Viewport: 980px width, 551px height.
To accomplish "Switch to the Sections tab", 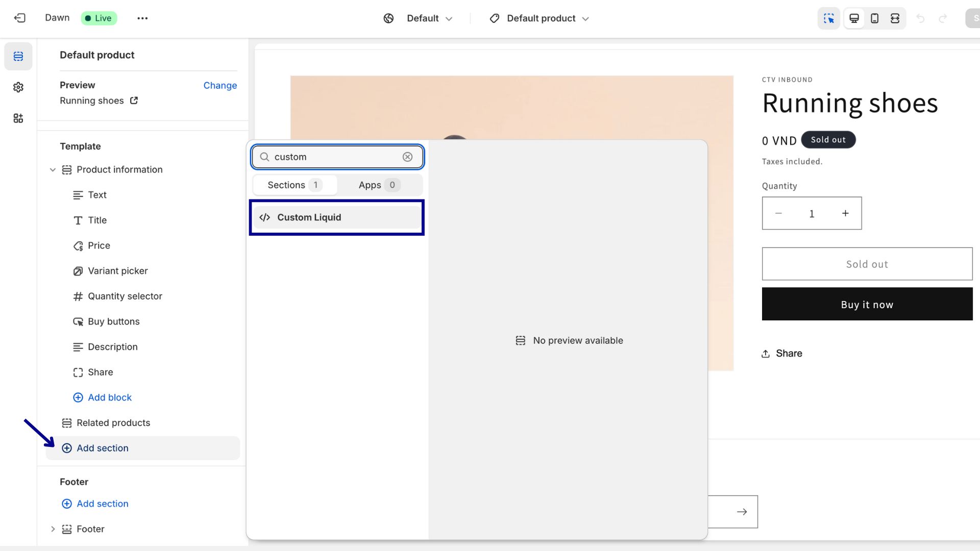I will [x=295, y=185].
